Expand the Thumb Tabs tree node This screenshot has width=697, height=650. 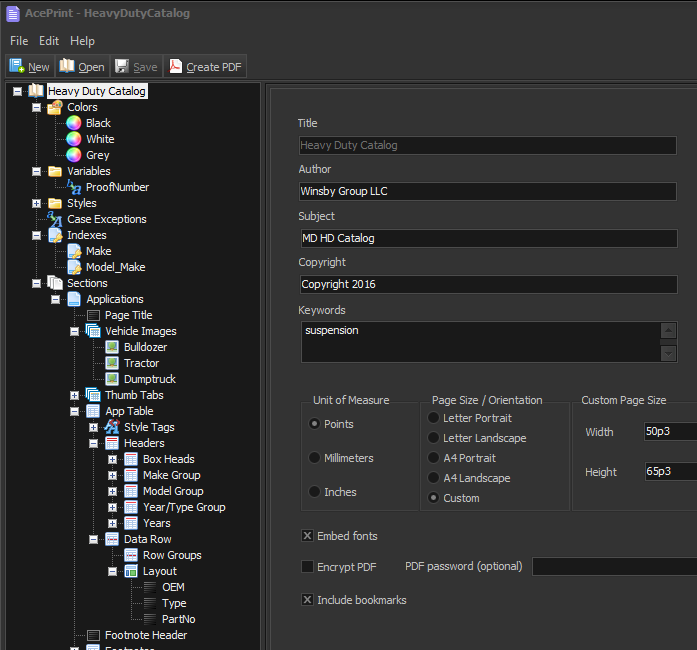75,395
